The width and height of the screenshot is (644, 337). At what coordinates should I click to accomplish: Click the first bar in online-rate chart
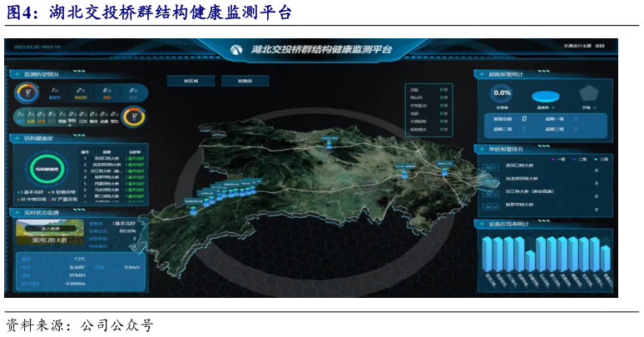point(487,254)
